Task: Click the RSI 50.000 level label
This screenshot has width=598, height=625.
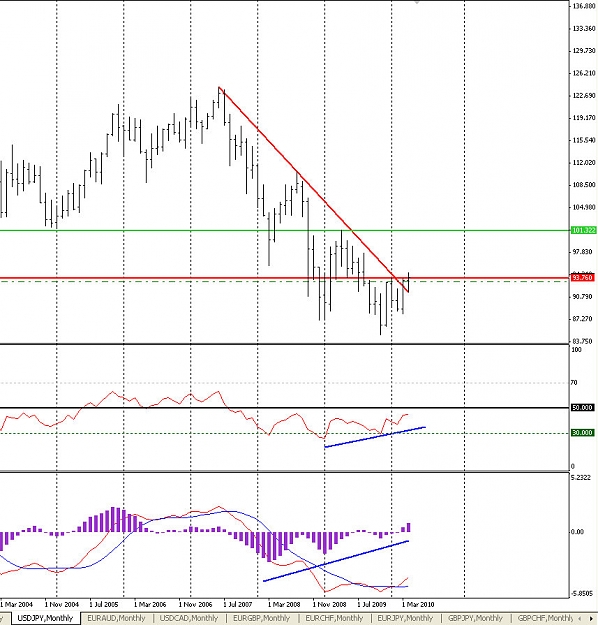Action: click(582, 407)
